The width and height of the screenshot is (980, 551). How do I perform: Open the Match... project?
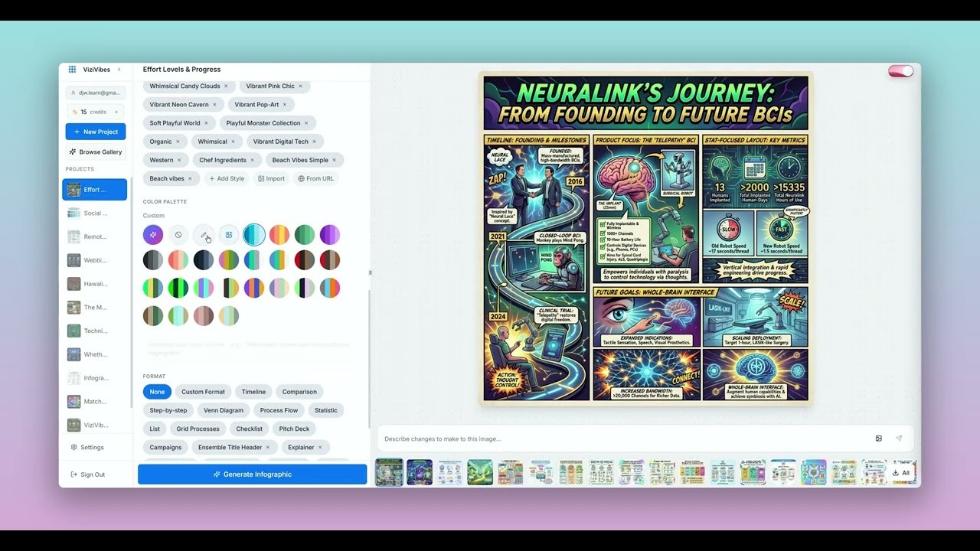point(95,401)
